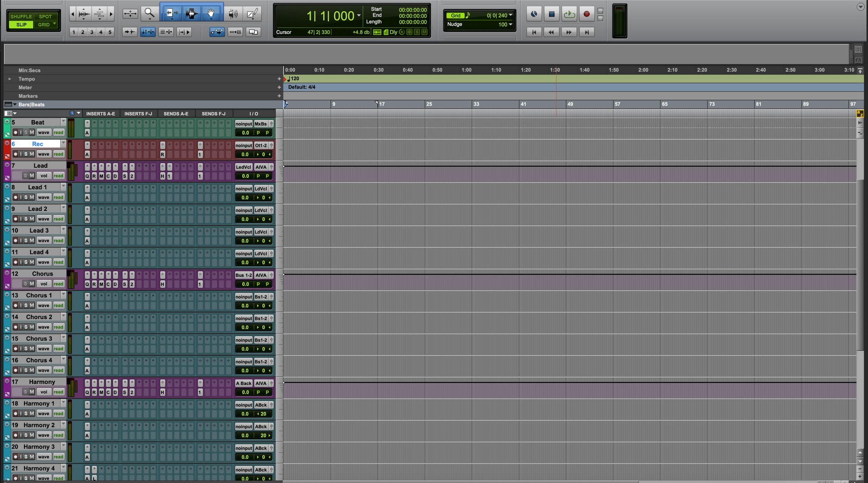Select the Grabber hand tool
This screenshot has width=868, height=483.
211,14
